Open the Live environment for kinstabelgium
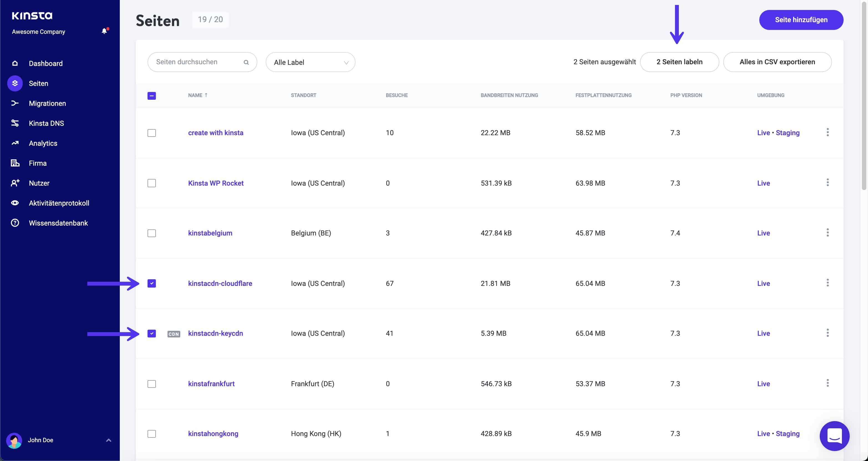868x461 pixels. 763,233
